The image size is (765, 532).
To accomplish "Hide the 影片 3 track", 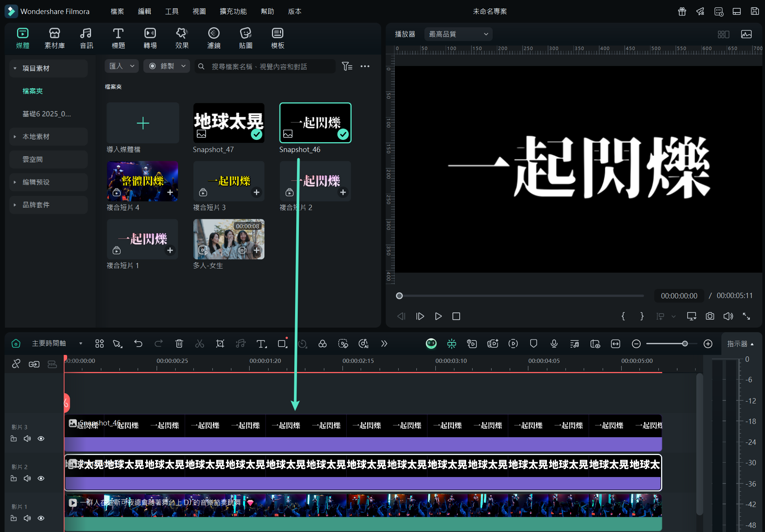I will [x=41, y=439].
